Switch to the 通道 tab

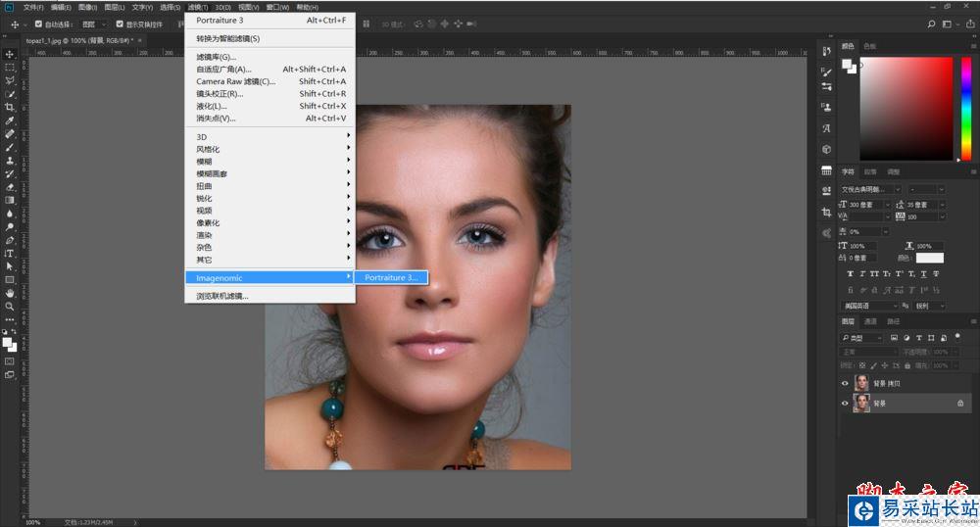[x=870, y=321]
